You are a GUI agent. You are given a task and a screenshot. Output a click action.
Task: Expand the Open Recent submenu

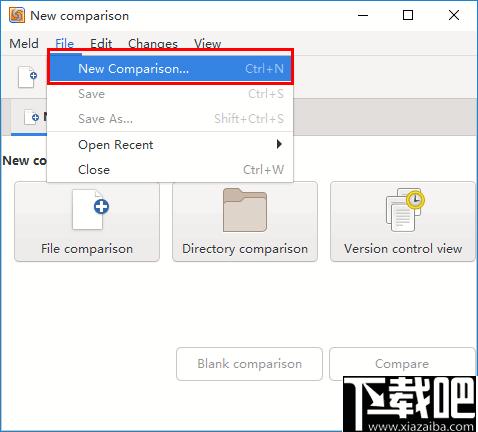(x=170, y=145)
